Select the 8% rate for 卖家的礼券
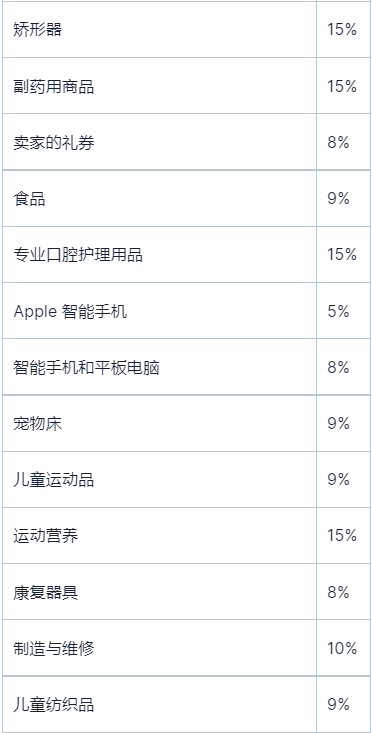 click(x=338, y=143)
